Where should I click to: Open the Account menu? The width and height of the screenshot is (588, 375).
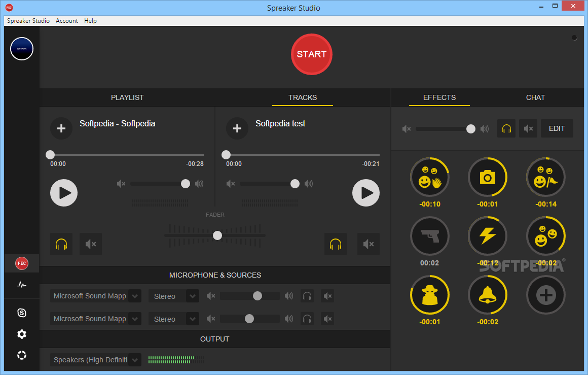[x=67, y=21]
